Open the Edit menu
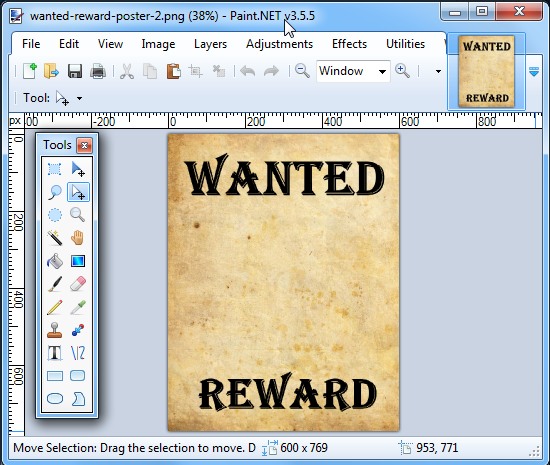The image size is (550, 465). (x=69, y=44)
